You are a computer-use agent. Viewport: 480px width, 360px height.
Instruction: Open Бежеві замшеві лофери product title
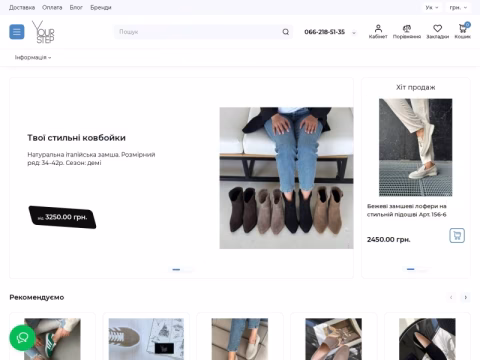coord(407,210)
